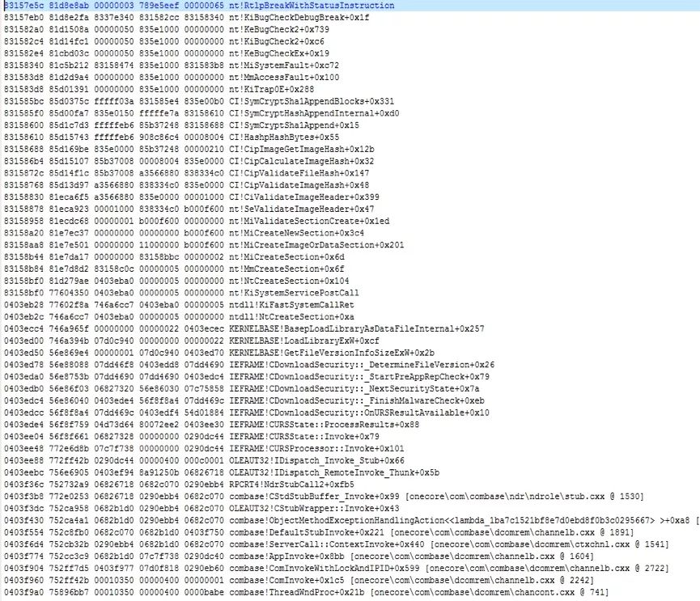The image size is (700, 601).
Task: Select CI!CipValidateFileHash+0x147 line
Action: (187, 173)
